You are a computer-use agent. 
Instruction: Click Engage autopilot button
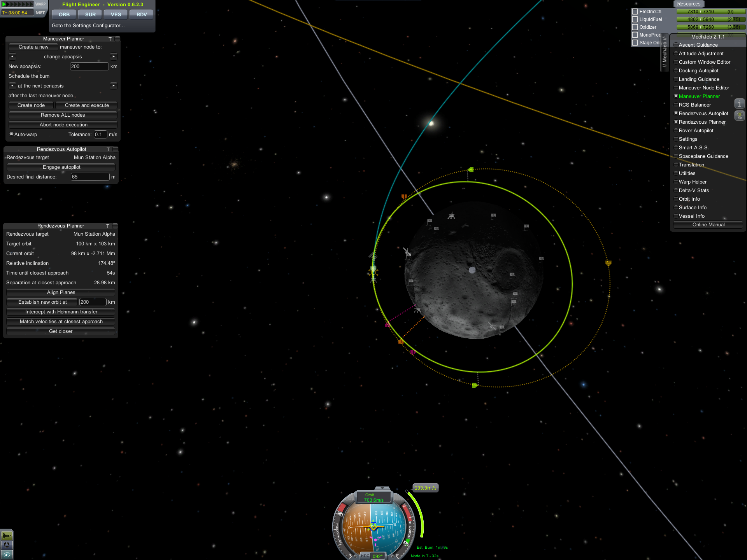[61, 167]
